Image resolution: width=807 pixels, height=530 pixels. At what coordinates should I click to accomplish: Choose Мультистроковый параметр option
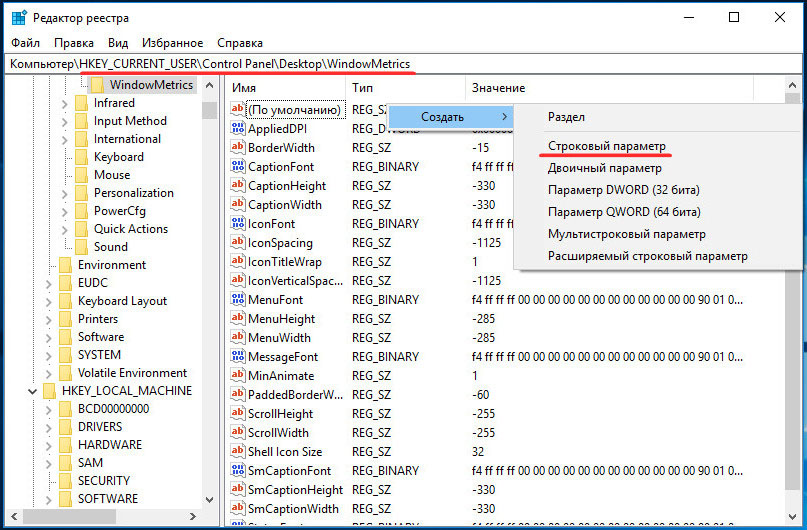627,234
